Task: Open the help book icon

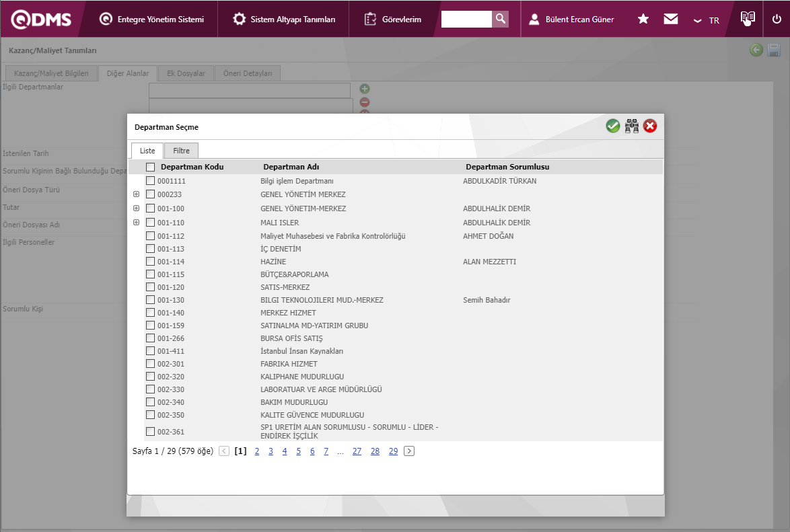Action: pos(748,18)
